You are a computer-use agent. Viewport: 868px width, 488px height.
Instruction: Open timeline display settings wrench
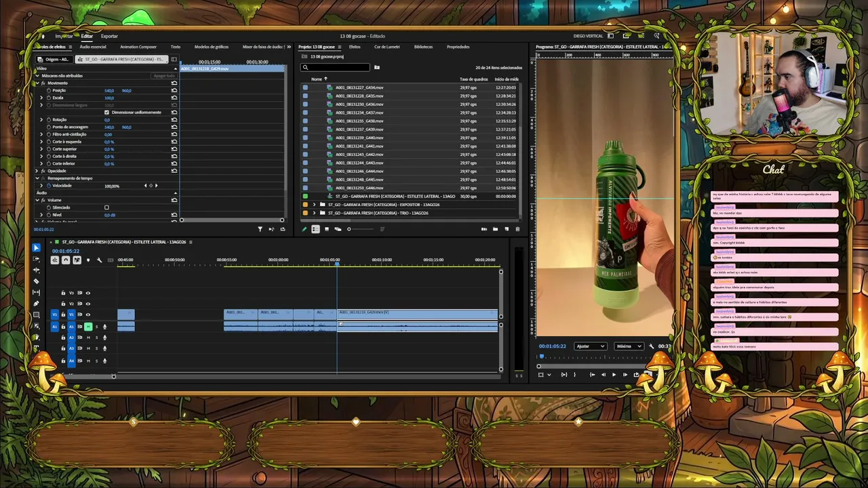point(99,260)
